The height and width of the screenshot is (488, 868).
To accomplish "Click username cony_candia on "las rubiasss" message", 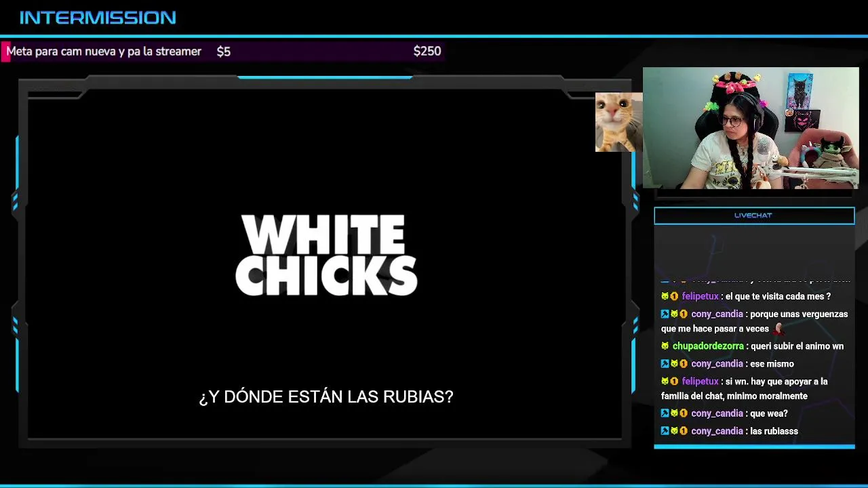I will pyautogui.click(x=717, y=430).
